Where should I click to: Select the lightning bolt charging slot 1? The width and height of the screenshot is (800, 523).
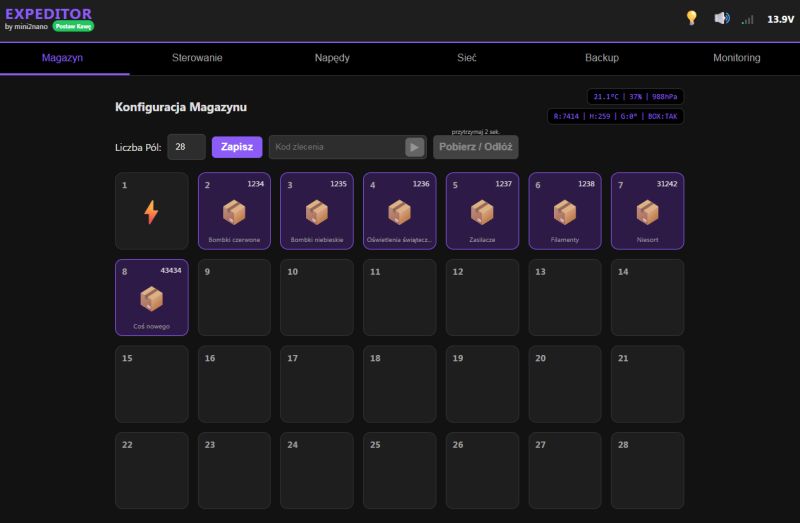pyautogui.click(x=152, y=211)
